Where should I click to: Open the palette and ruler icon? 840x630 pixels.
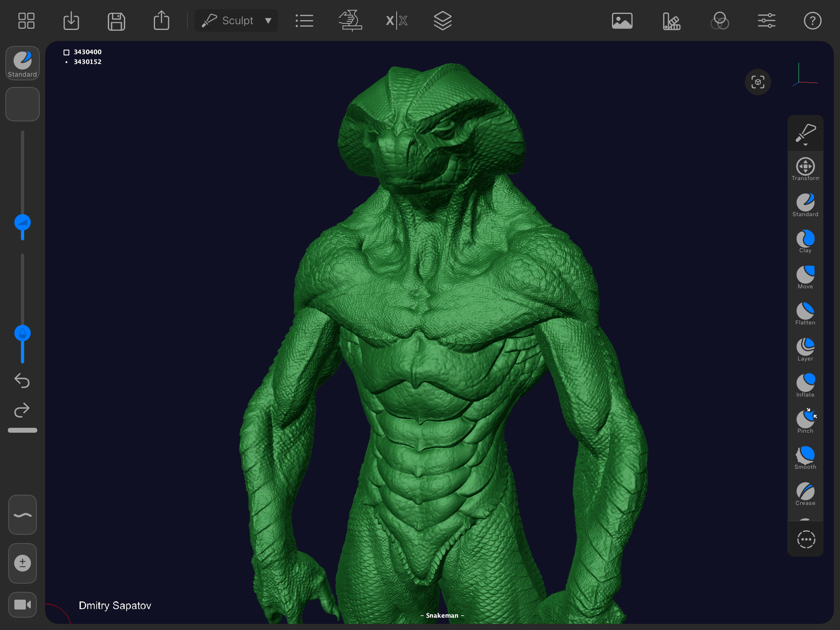pyautogui.click(x=671, y=21)
